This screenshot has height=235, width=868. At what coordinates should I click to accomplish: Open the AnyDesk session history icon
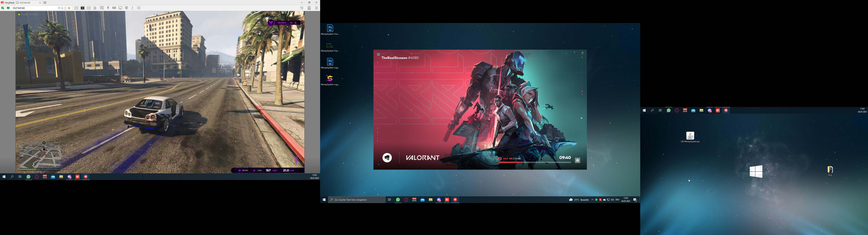[302, 8]
